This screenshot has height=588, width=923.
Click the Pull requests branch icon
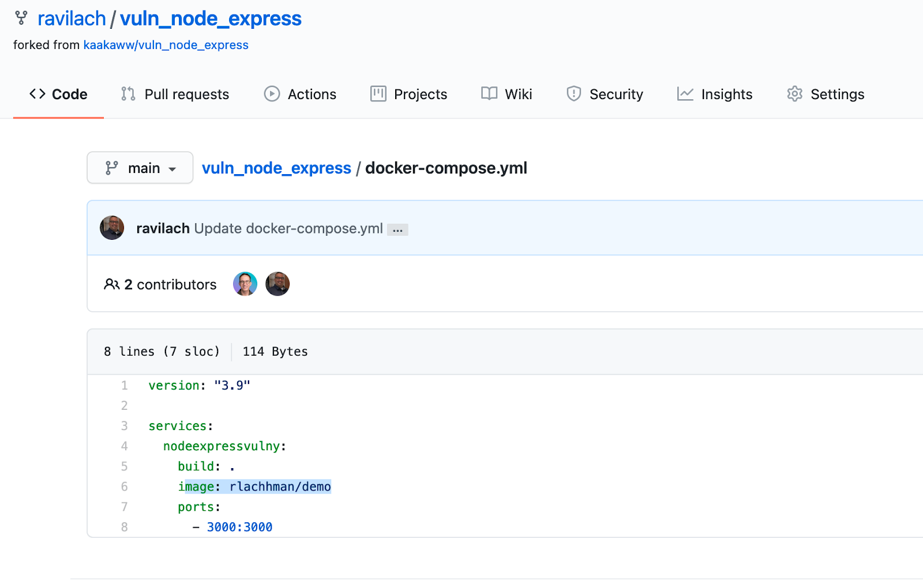point(128,94)
